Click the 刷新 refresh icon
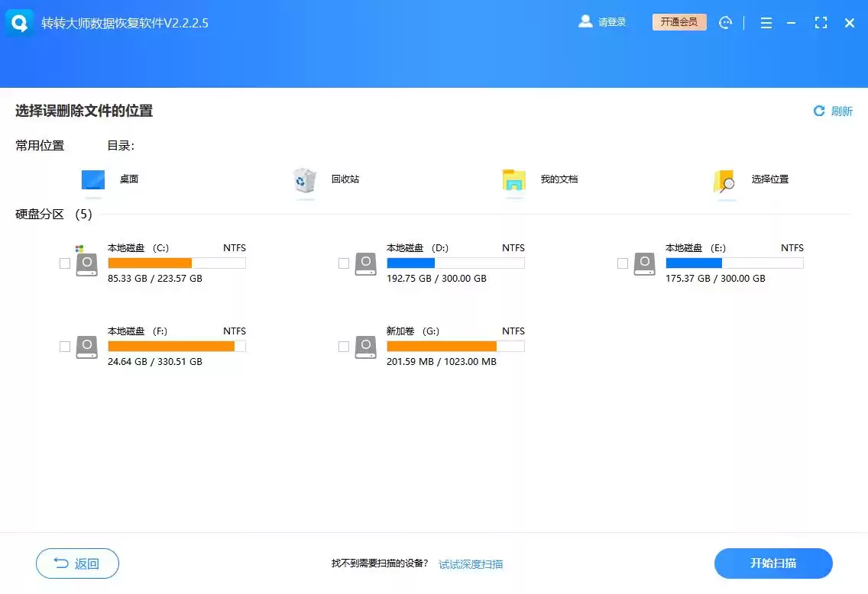 pos(818,111)
